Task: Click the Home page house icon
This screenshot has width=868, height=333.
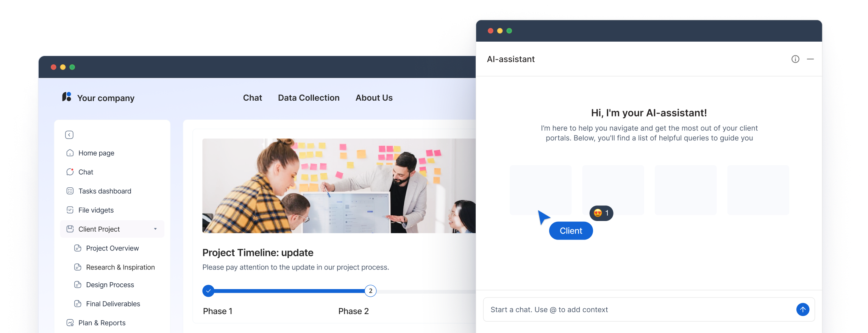Action: click(70, 153)
